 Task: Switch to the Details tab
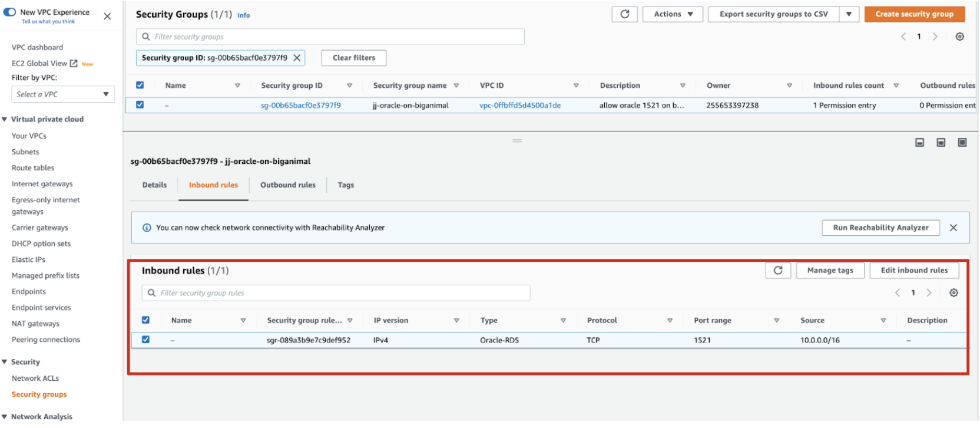[x=154, y=185]
